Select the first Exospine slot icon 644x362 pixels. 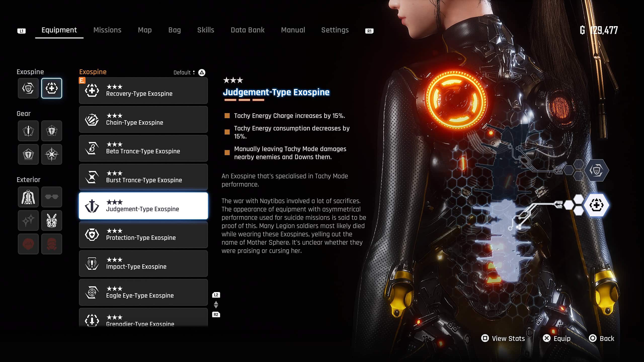click(28, 88)
